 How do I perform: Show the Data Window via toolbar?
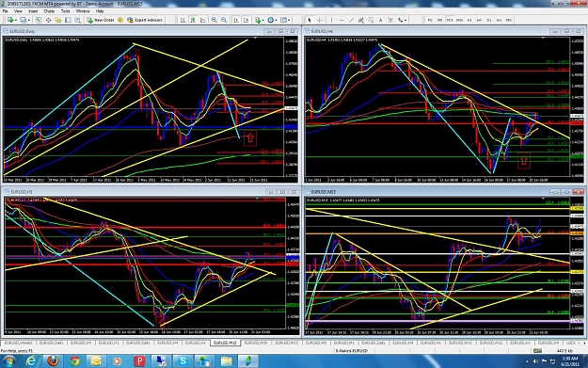coord(48,20)
